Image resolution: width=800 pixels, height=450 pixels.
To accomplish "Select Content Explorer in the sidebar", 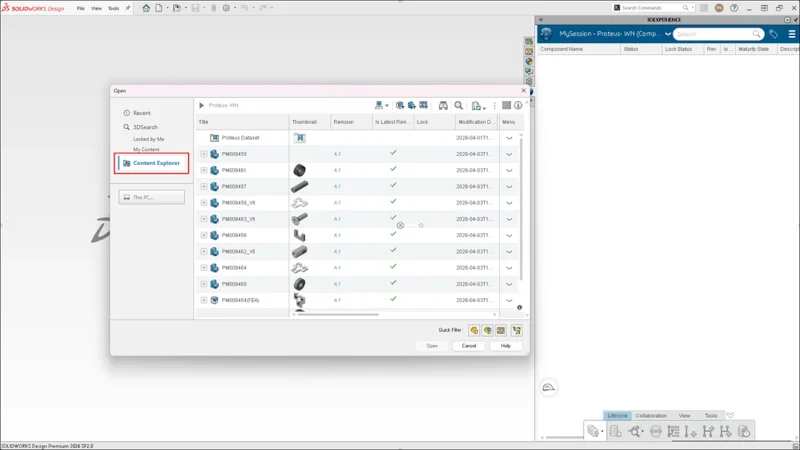I will pyautogui.click(x=152, y=163).
